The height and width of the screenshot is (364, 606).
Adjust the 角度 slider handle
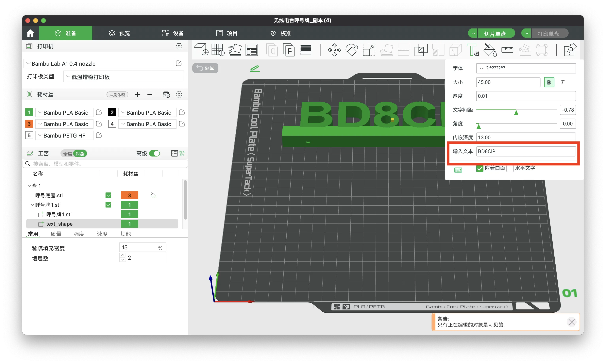point(479,126)
